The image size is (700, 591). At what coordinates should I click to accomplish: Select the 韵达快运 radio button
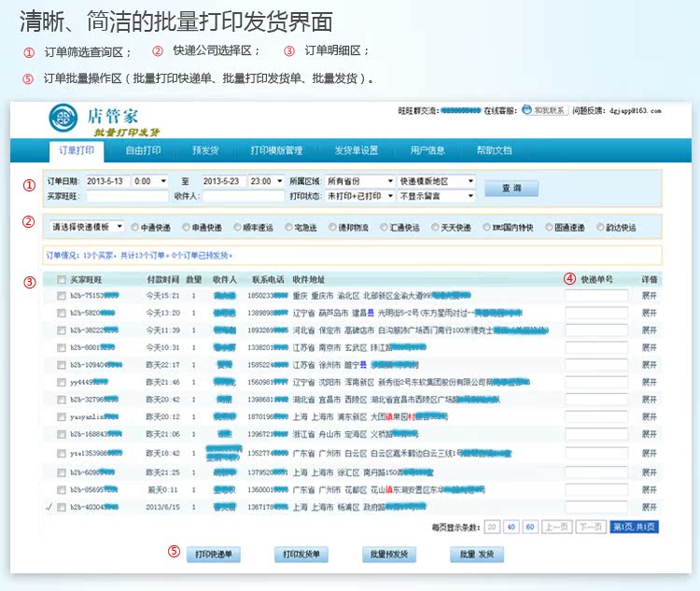pyautogui.click(x=600, y=228)
